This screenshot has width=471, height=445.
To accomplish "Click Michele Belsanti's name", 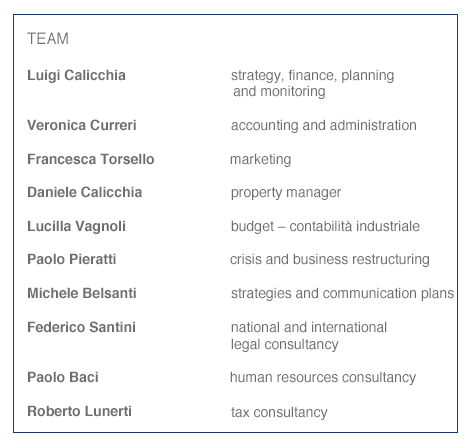I will (x=82, y=293).
